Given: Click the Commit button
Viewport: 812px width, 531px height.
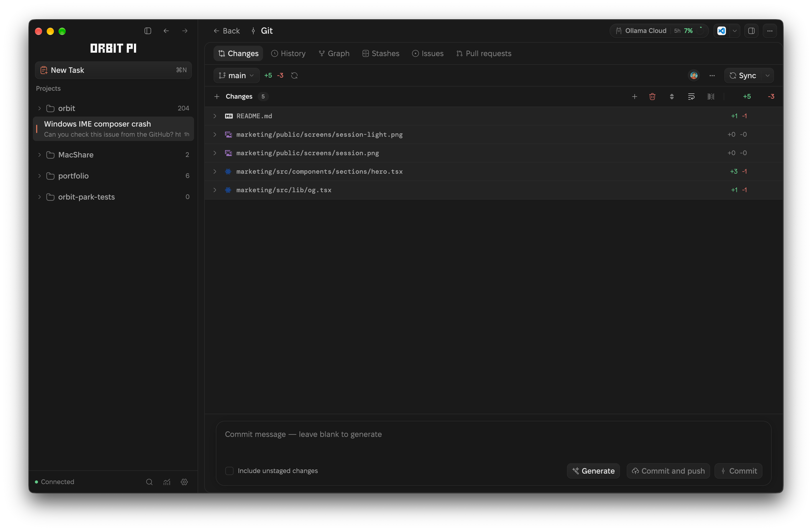Looking at the screenshot, I should (738, 471).
